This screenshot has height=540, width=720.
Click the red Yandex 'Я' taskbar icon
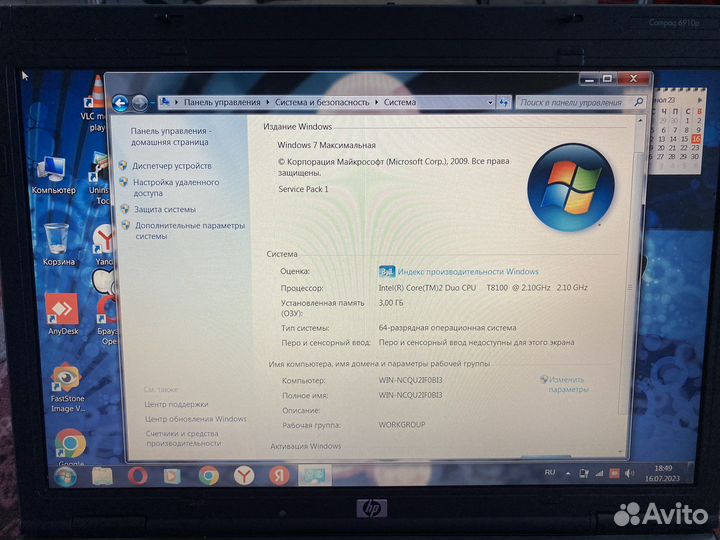[x=279, y=476]
